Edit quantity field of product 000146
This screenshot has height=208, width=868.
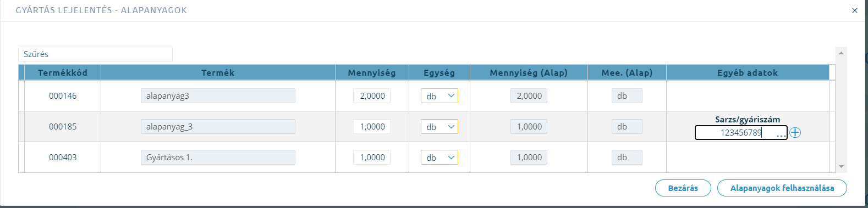coord(372,96)
